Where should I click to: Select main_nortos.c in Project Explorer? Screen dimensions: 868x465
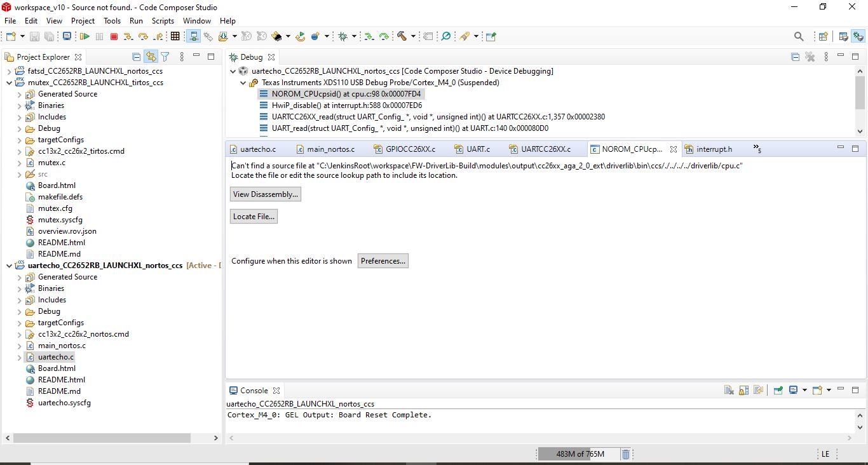[62, 346]
